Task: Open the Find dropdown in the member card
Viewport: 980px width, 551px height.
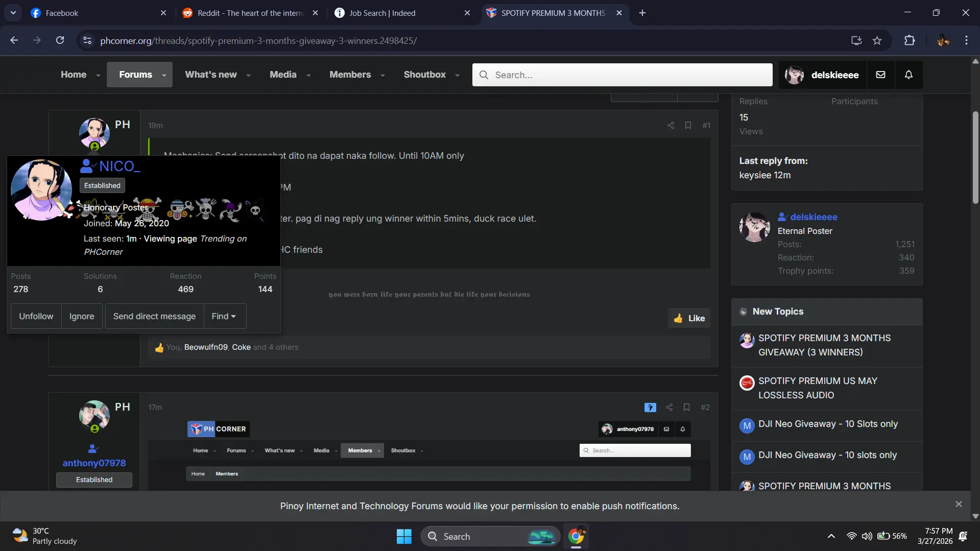Action: (x=225, y=317)
